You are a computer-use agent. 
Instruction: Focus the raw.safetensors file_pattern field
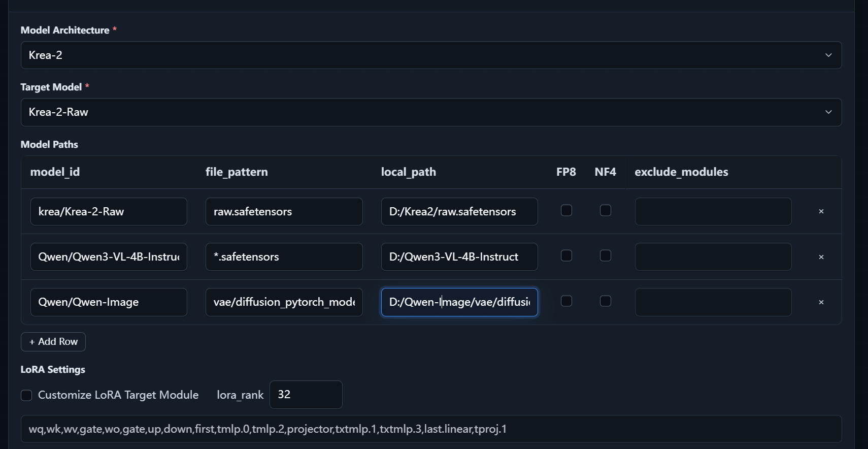pos(284,211)
